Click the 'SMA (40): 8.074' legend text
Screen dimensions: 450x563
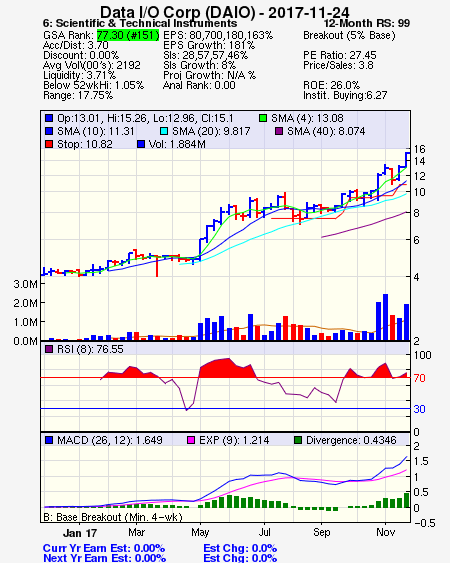tap(326, 131)
